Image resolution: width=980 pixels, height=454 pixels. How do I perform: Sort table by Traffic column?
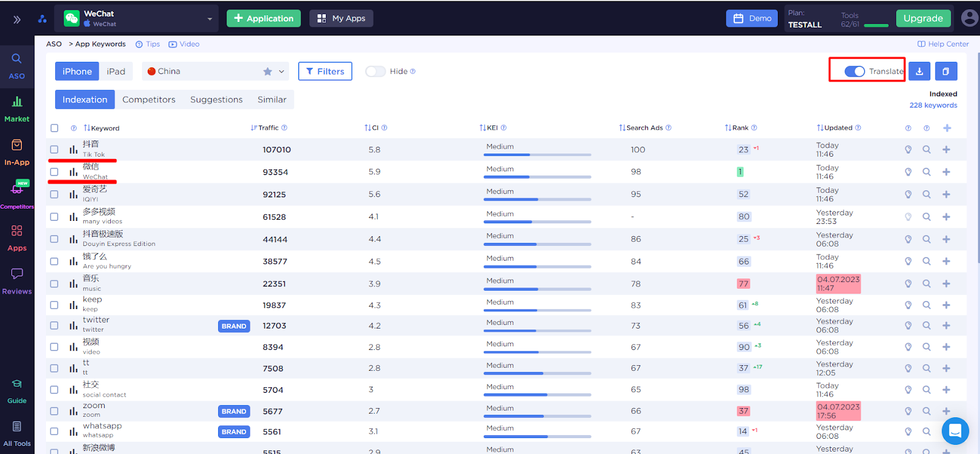(x=265, y=128)
